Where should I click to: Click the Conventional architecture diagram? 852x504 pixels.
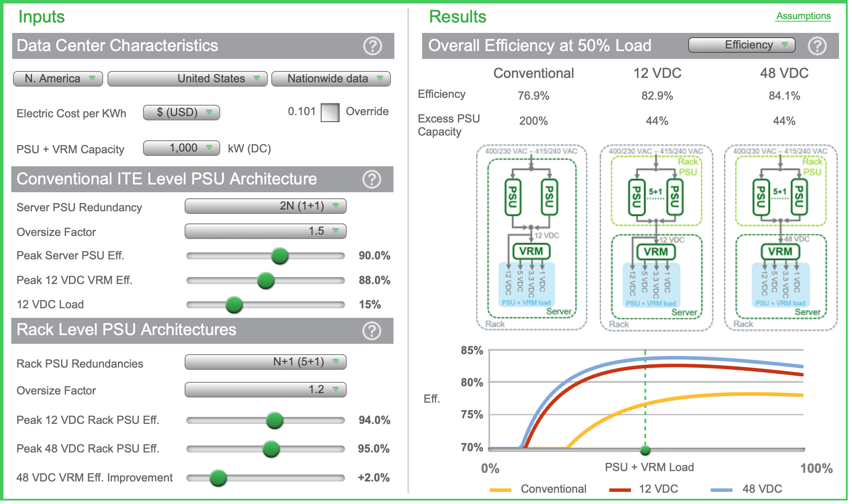click(x=531, y=238)
